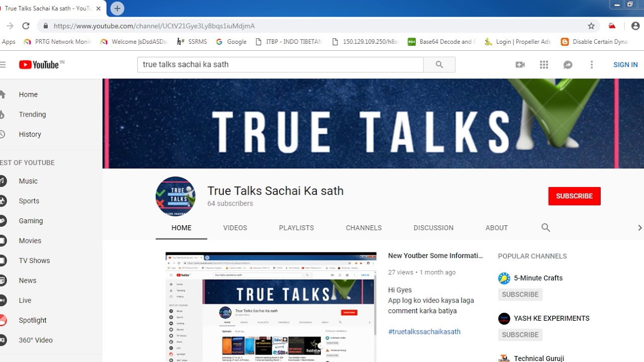Open the PRTG Network Monitor bookmark
Screen dimensions: 644x362
(57, 42)
